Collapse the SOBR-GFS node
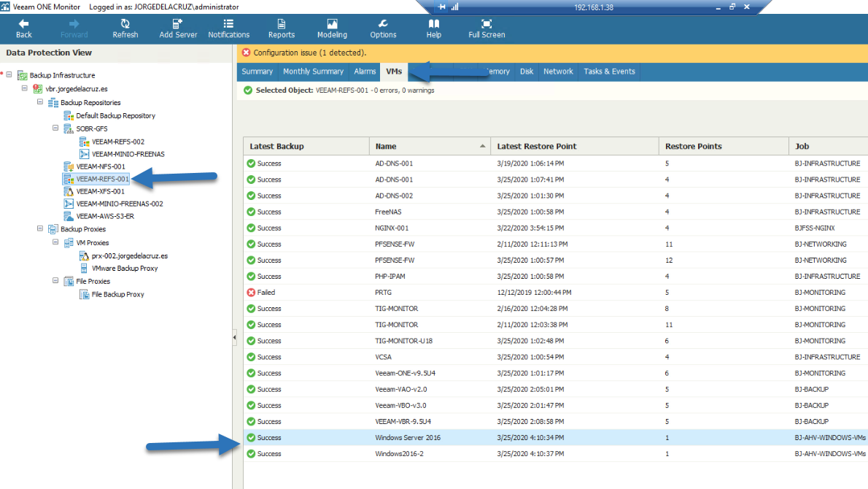 tap(55, 128)
